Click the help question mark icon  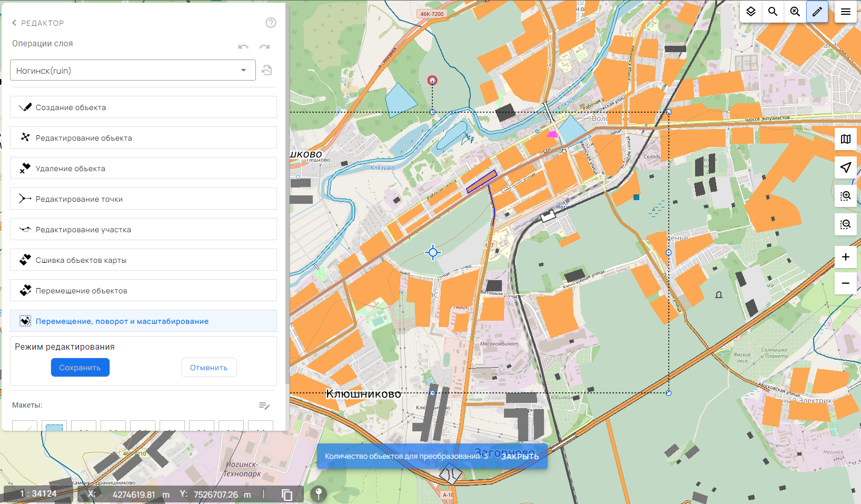point(271,23)
